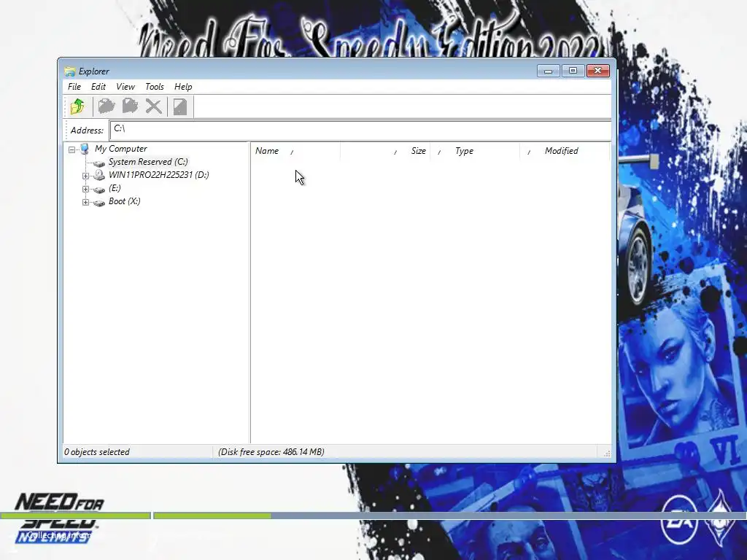
Task: Minimize the Explorer window
Action: tap(548, 71)
